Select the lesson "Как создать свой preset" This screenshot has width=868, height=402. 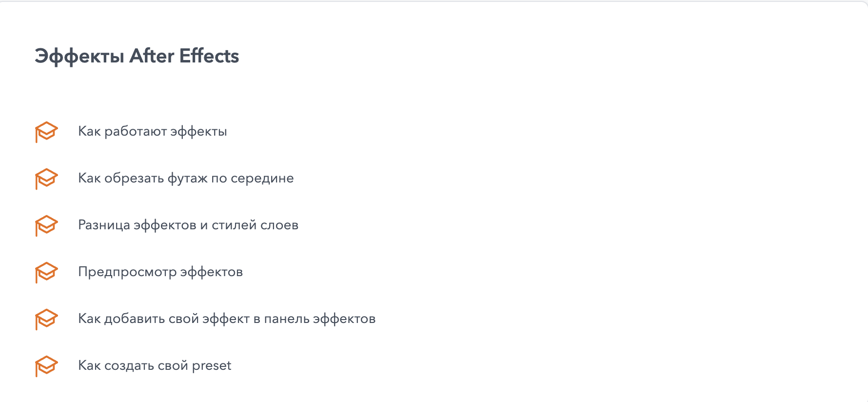[x=155, y=365]
